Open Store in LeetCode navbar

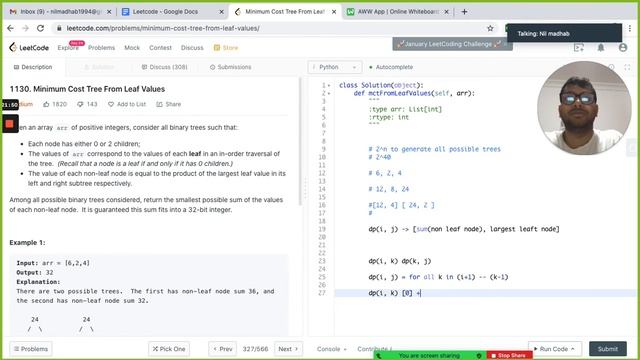[226, 48]
